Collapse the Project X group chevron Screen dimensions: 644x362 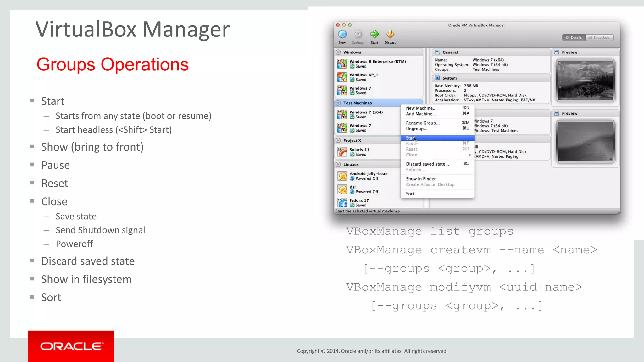(x=338, y=140)
